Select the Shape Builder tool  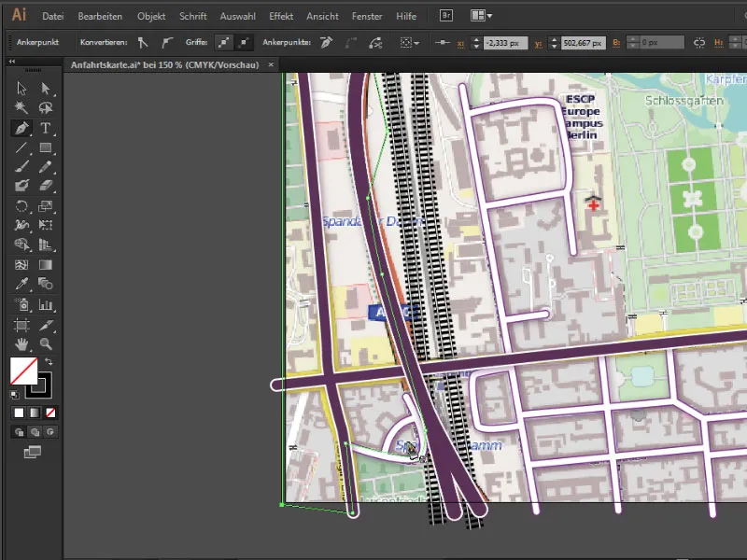(21, 245)
